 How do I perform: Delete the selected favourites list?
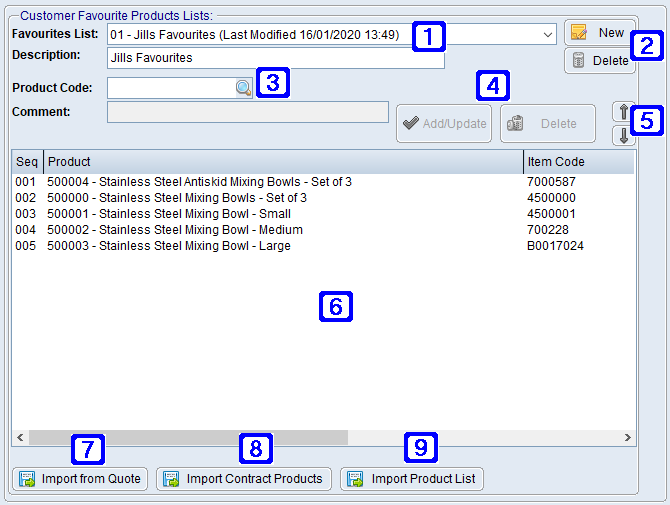pyautogui.click(x=598, y=61)
